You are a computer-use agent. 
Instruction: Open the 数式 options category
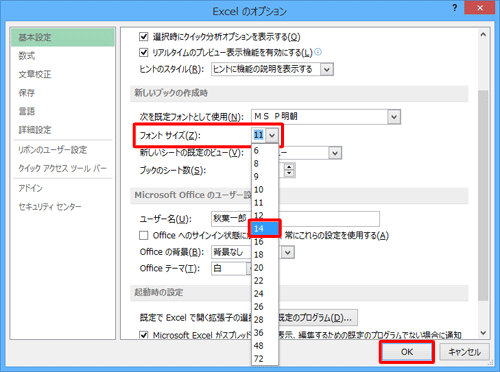(x=27, y=56)
